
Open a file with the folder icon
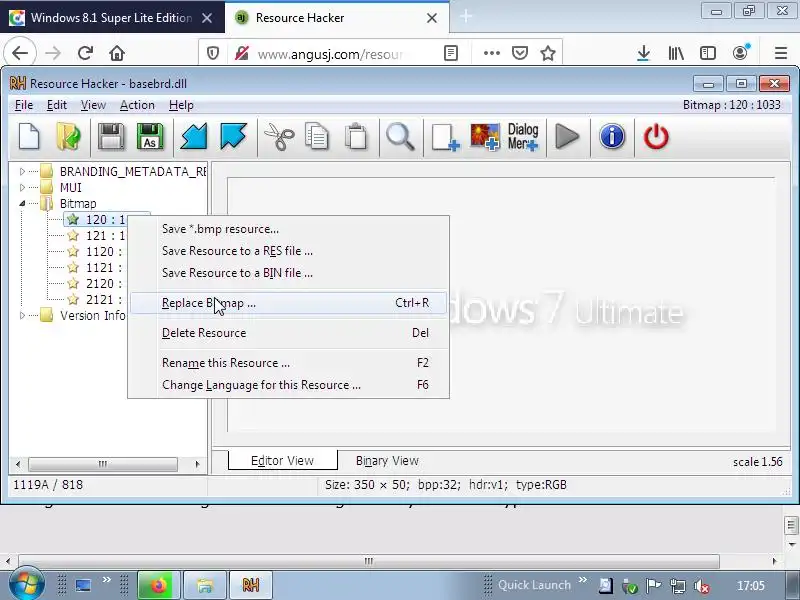[x=68, y=137]
